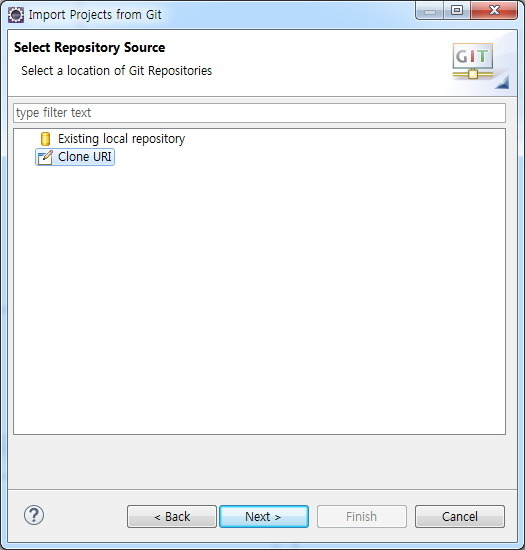Minimize the Import Projects from Git window
This screenshot has height=550, width=525.
(430, 12)
